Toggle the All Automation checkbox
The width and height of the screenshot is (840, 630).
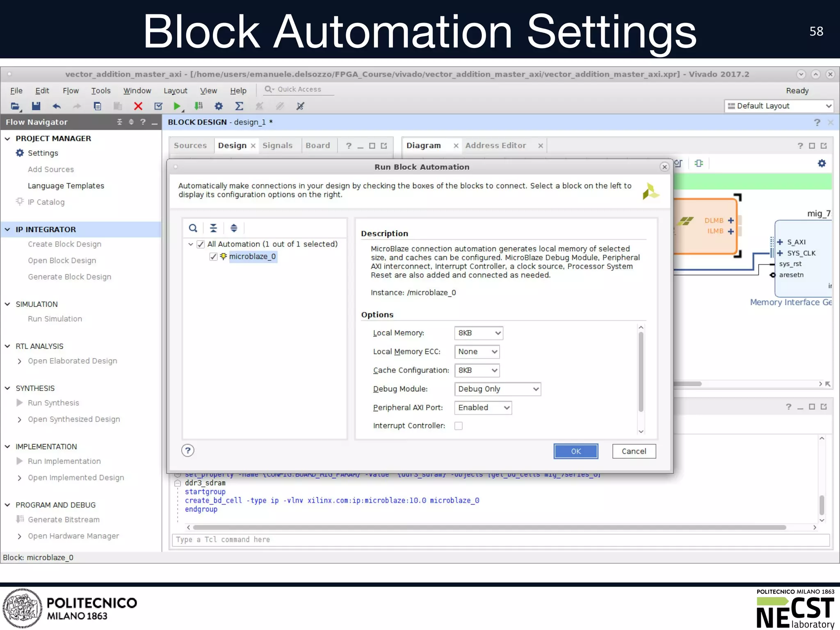[201, 244]
